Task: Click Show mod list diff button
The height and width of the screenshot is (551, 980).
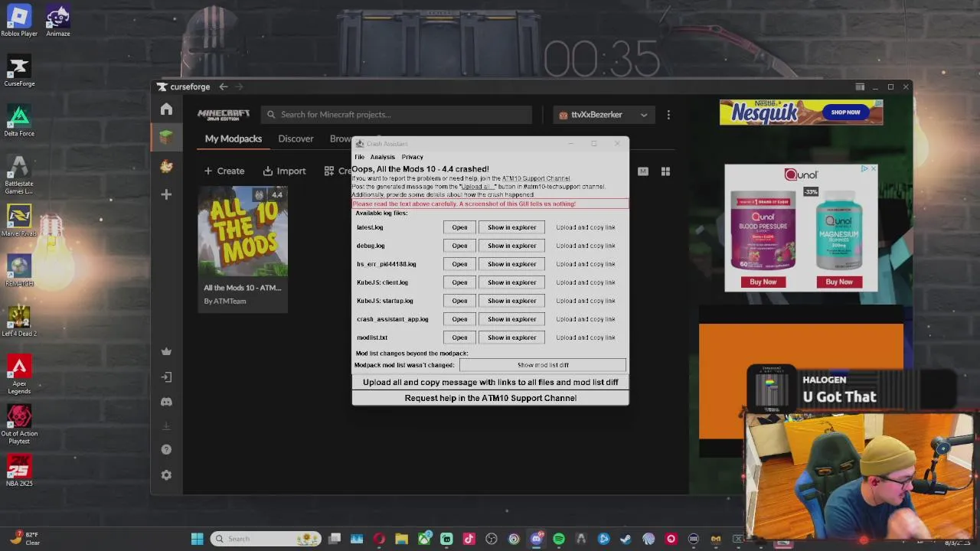Action: (x=543, y=365)
